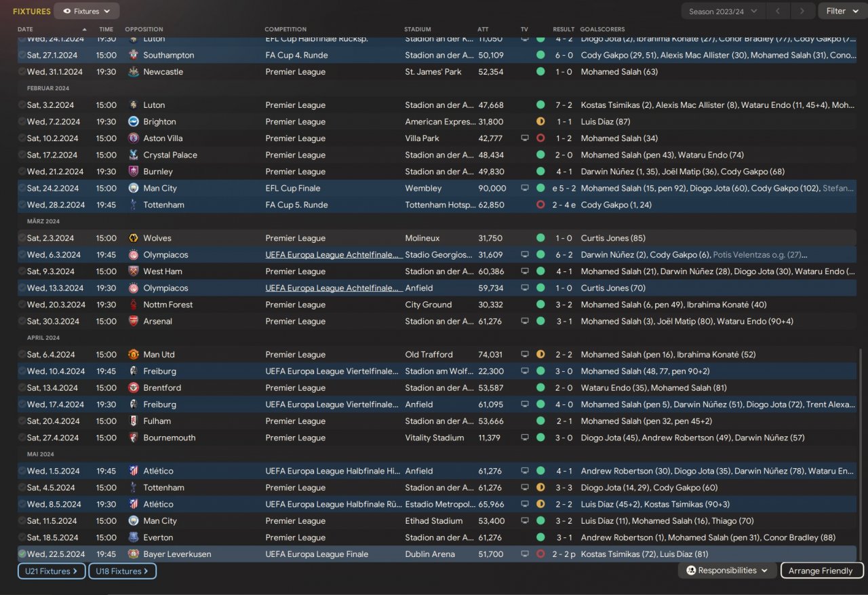Click the TV icon in Arsenal row
Screen dimensions: 868x595
pyautogui.click(x=524, y=322)
